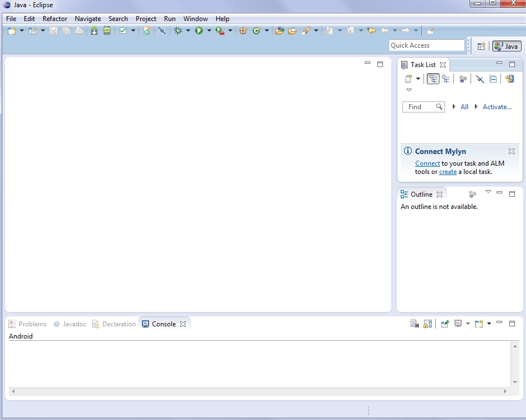Click the Connect link in Mylyn notice
This screenshot has width=526, height=420.
pos(427,163)
